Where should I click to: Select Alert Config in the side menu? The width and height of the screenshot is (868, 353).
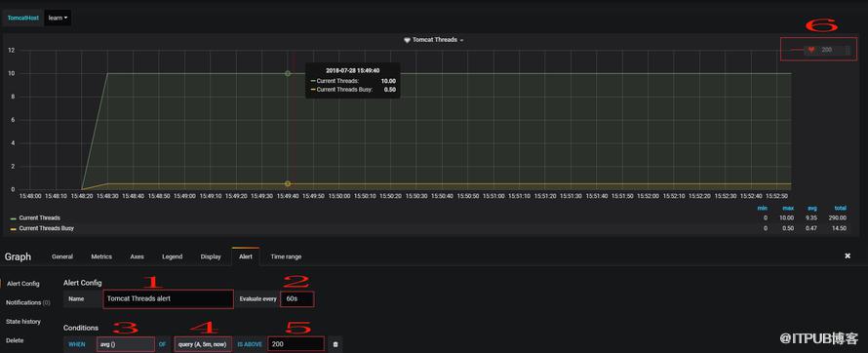(23, 284)
